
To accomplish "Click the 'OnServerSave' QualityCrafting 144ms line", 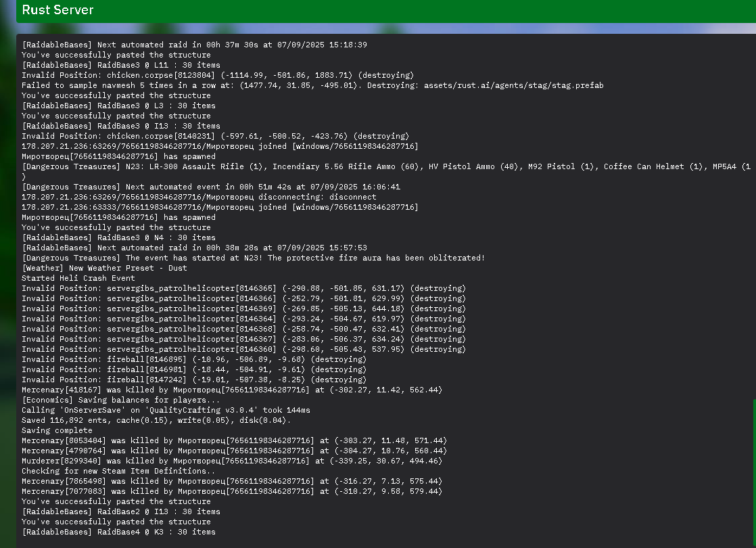I will pyautogui.click(x=166, y=409).
